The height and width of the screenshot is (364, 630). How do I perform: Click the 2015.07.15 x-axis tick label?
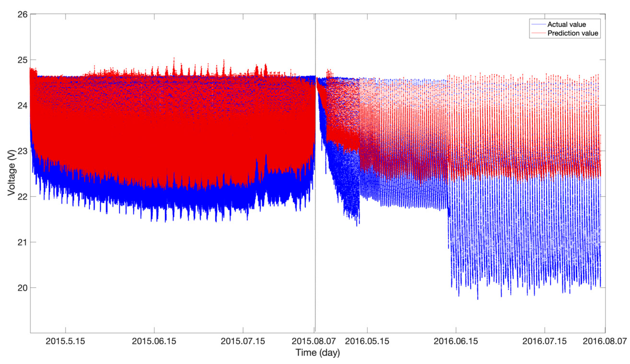pyautogui.click(x=243, y=341)
